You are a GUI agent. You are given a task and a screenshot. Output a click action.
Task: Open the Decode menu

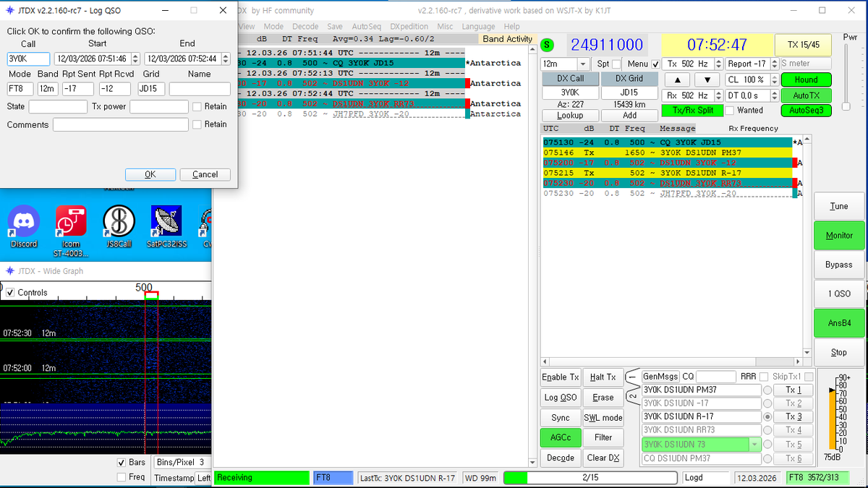pos(305,27)
